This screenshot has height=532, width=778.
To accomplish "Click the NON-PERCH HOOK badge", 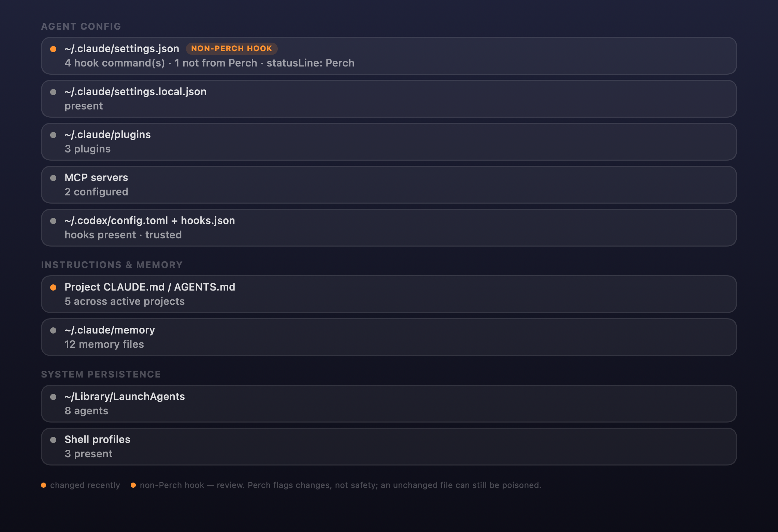I will pos(232,49).
